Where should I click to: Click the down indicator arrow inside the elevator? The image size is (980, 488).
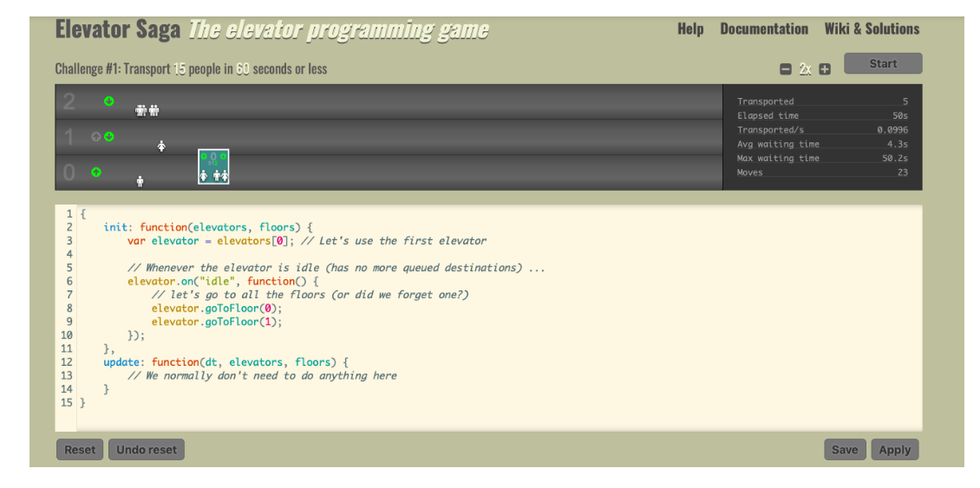pyautogui.click(x=223, y=156)
